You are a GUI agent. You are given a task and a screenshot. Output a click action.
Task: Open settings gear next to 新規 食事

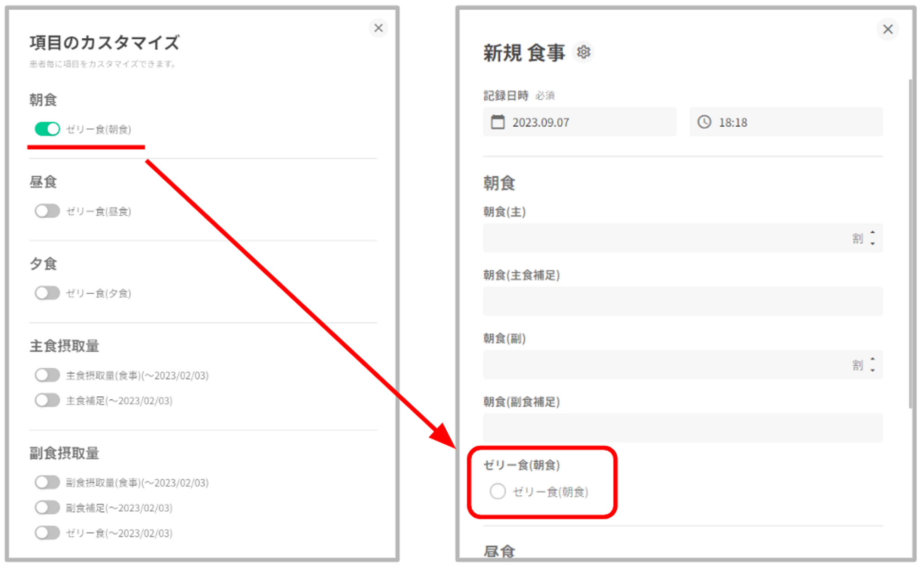click(584, 52)
